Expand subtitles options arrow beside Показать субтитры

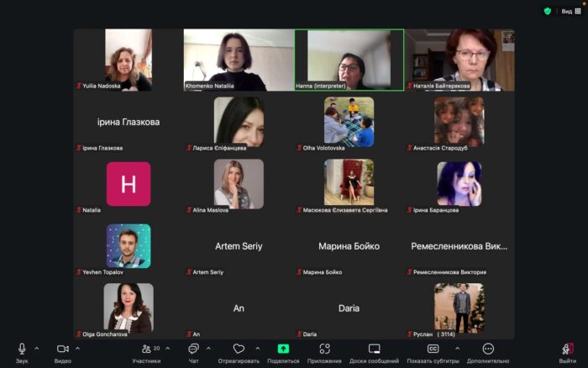pyautogui.click(x=457, y=348)
